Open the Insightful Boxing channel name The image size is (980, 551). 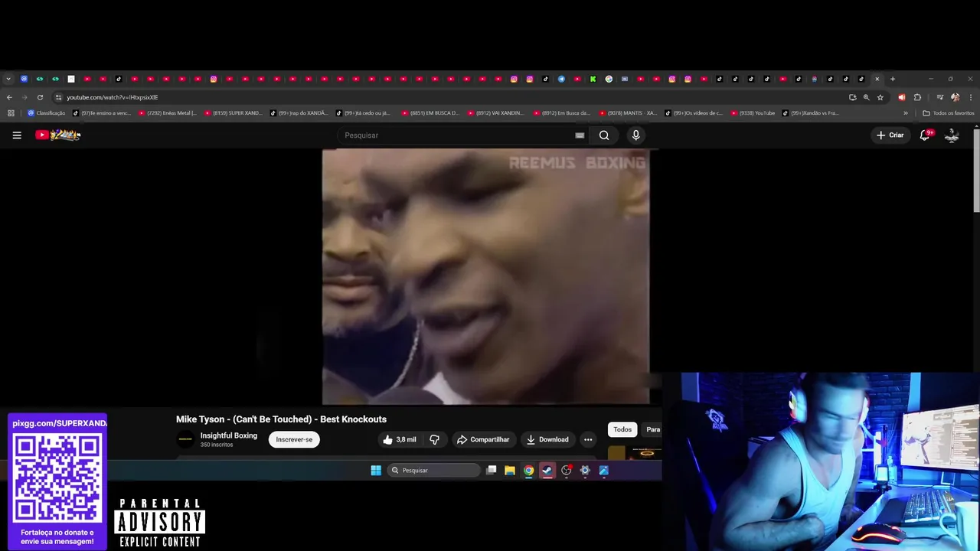229,435
